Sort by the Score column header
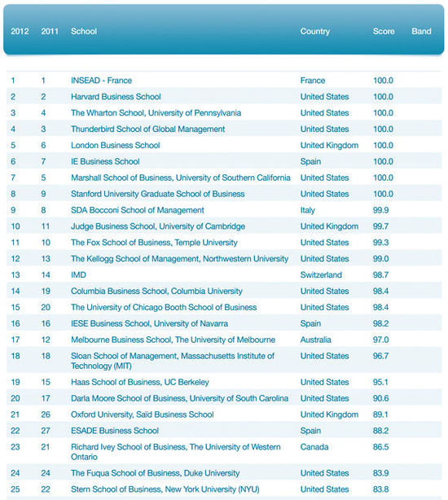The width and height of the screenshot is (448, 500). [384, 31]
